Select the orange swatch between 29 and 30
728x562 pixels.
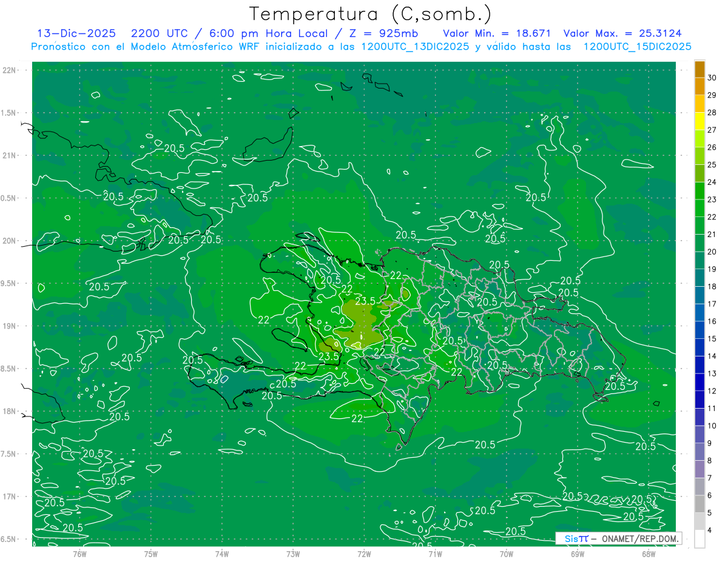pos(699,86)
